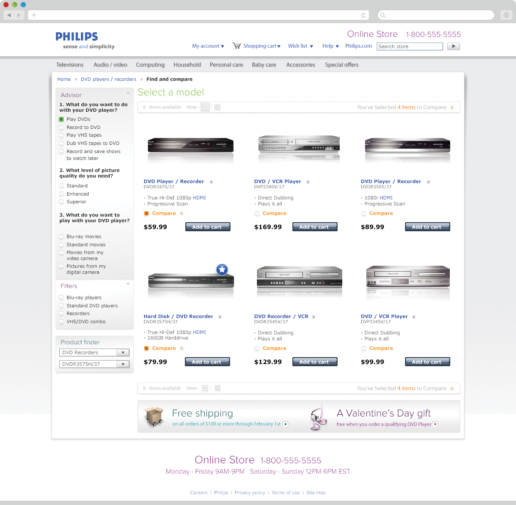
Task: Uncheck Play DVDs checkbox
Action: click(61, 119)
